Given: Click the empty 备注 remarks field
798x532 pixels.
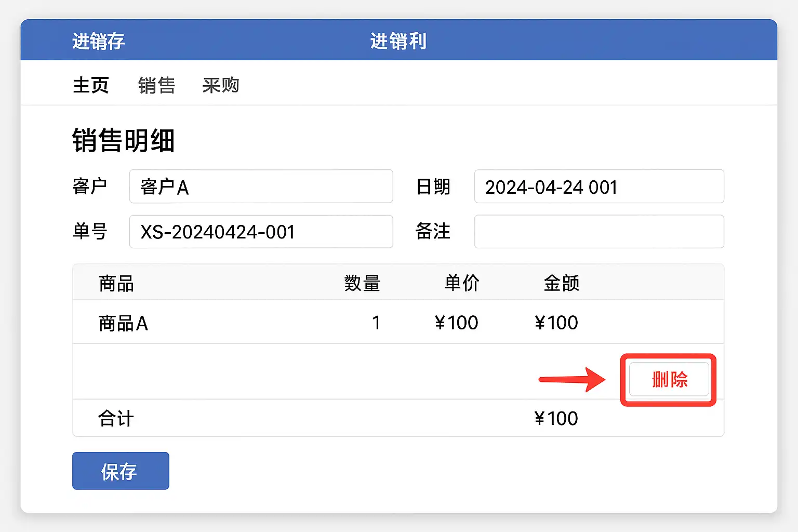Looking at the screenshot, I should point(598,232).
